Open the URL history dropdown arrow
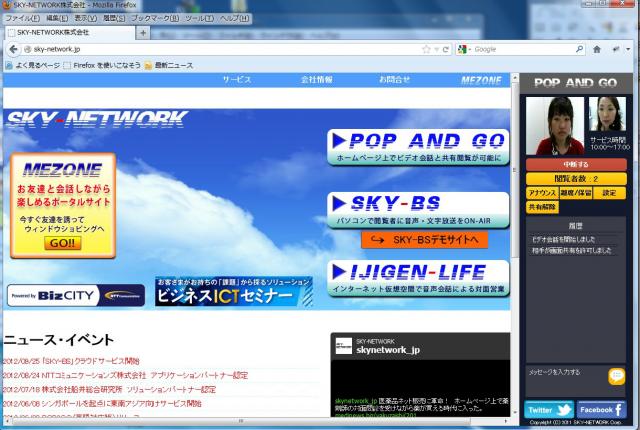Image resolution: width=640 pixels, height=430 pixels. coord(436,50)
